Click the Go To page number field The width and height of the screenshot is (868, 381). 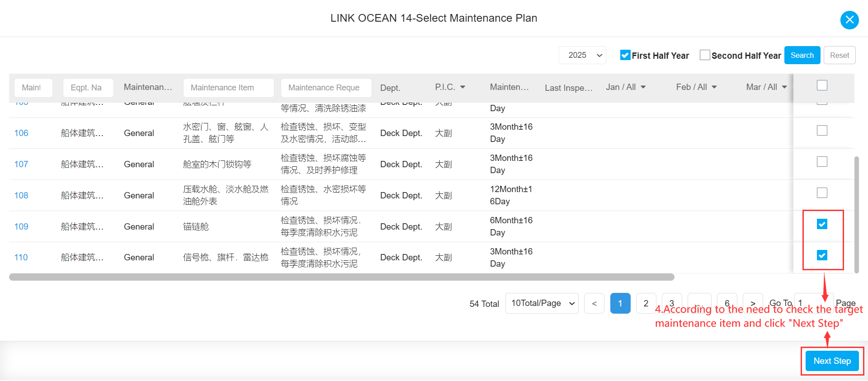tap(814, 303)
